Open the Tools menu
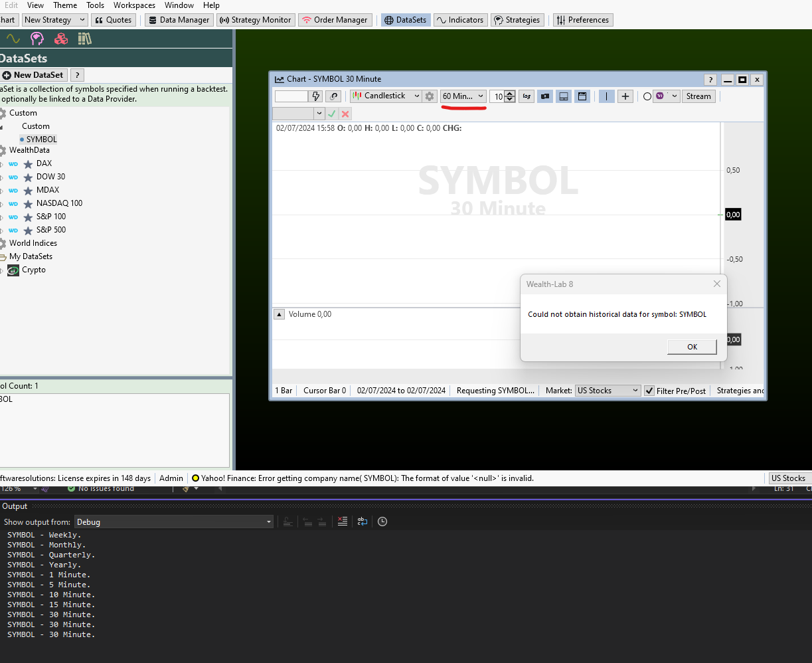The width and height of the screenshot is (812, 663). click(96, 5)
